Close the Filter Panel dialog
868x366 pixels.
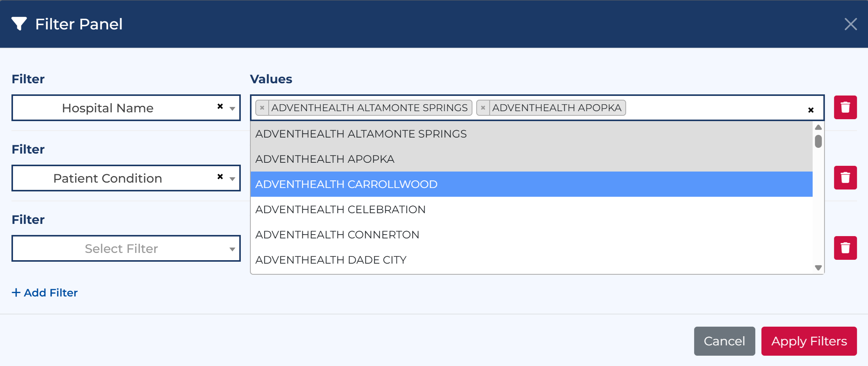(850, 24)
